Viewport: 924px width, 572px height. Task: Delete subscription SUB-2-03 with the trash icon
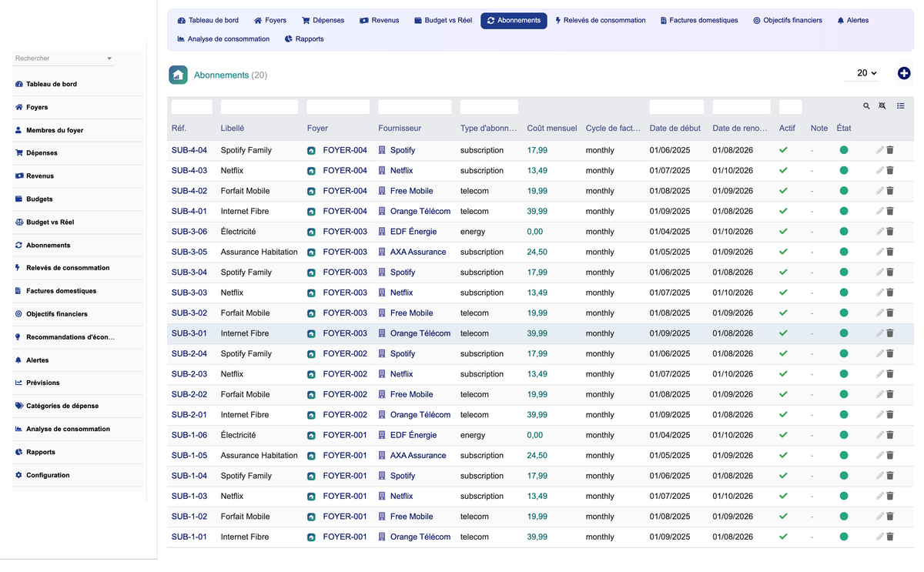pyautogui.click(x=890, y=374)
